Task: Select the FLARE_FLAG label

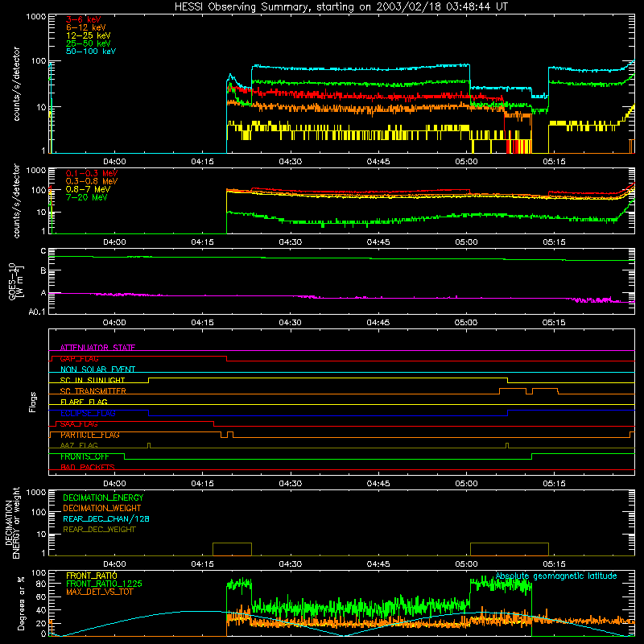Action: tap(84, 402)
